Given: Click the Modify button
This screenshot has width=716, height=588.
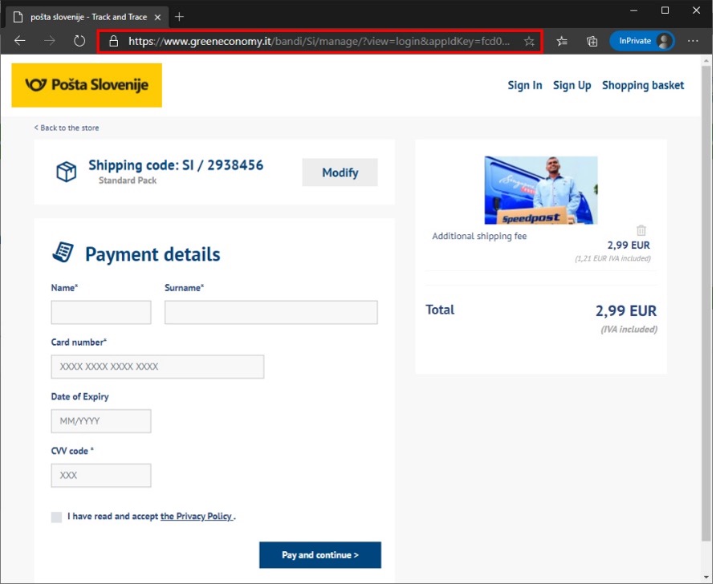Looking at the screenshot, I should tap(340, 172).
